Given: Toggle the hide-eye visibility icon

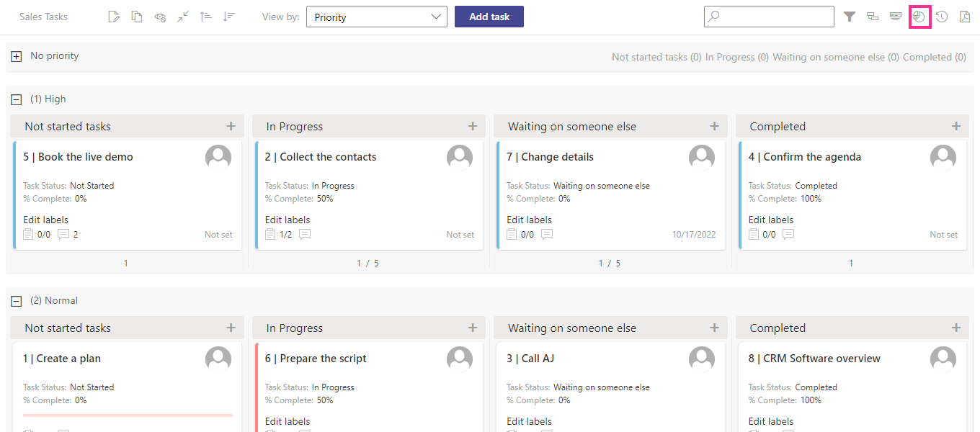Looking at the screenshot, I should coord(160,16).
